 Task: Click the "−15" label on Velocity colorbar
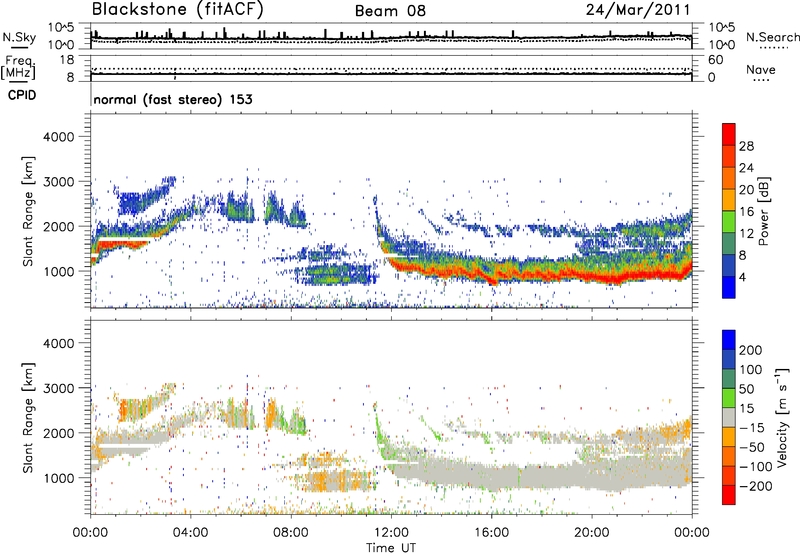coord(752,427)
